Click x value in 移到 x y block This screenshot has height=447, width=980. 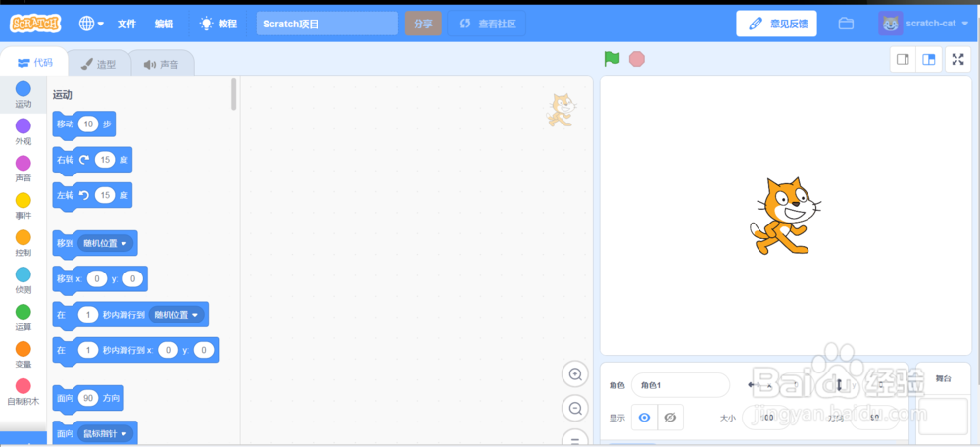point(97,278)
